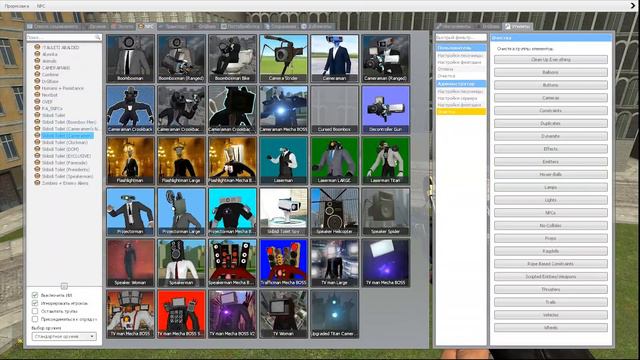Spawn the Camera Strider NPC
640x360 pixels.
point(283,58)
